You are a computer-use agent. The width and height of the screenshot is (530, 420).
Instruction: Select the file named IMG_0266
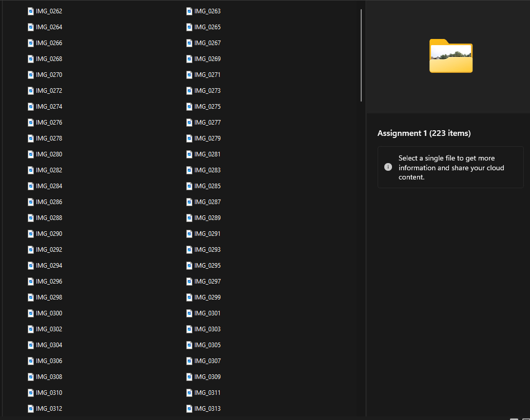click(x=49, y=43)
